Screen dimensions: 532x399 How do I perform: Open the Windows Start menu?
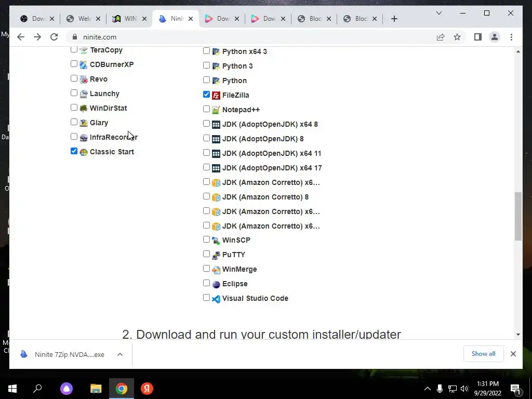click(x=12, y=389)
